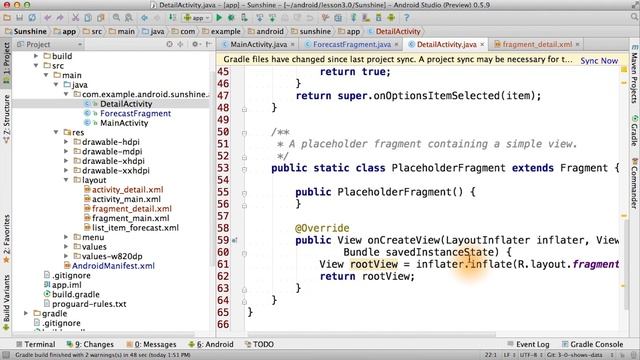This screenshot has width=640, height=360.
Task: Click Sync Now link
Action: (599, 61)
